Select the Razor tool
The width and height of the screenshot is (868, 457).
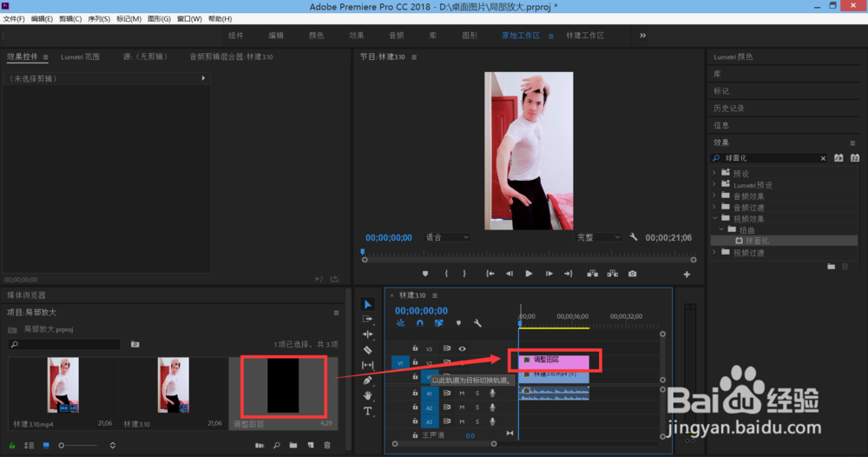pos(367,349)
